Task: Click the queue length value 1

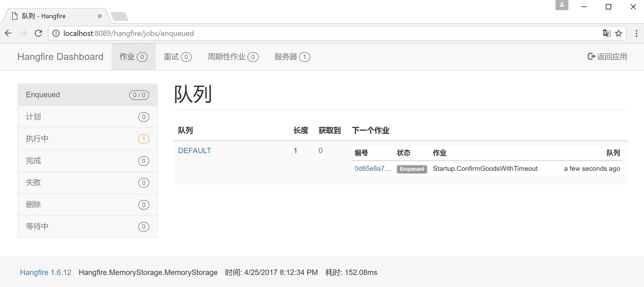Action: (x=296, y=151)
